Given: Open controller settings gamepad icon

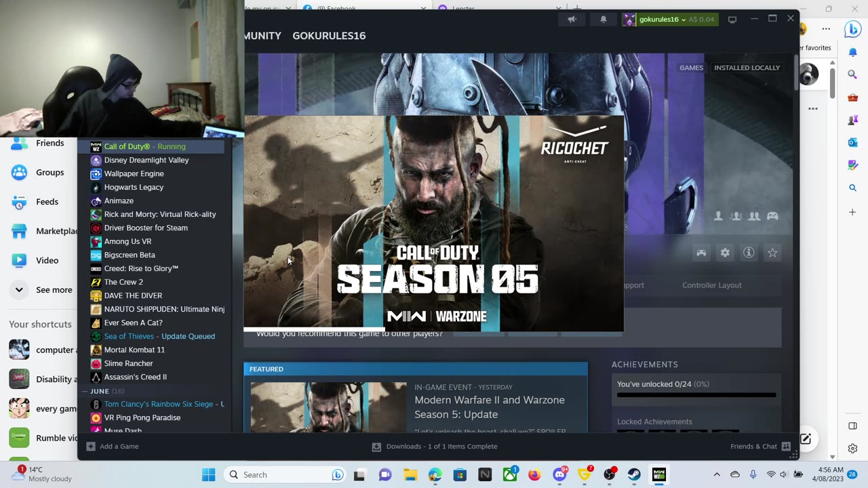Looking at the screenshot, I should point(701,253).
